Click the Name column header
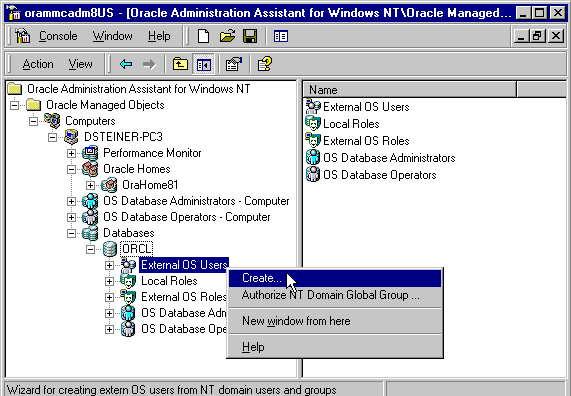The height and width of the screenshot is (396, 571). [x=409, y=90]
